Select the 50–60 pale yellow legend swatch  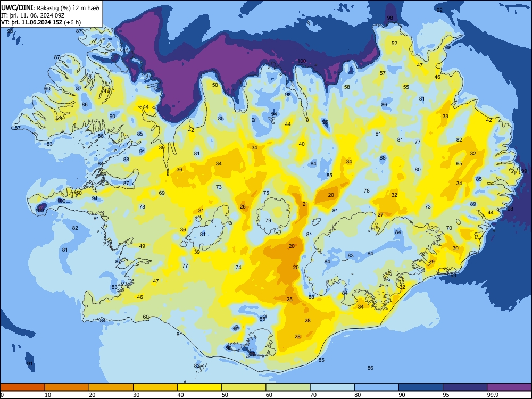pyautogui.click(x=244, y=387)
